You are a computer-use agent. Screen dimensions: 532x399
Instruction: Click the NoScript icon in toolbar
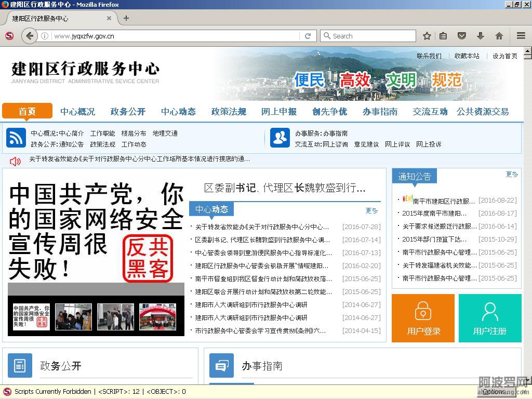tap(9, 36)
